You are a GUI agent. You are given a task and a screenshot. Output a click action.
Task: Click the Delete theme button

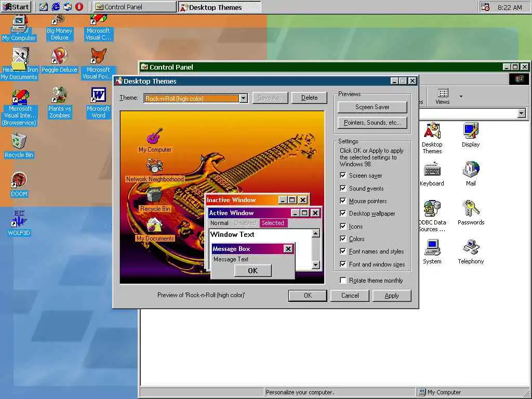point(310,98)
